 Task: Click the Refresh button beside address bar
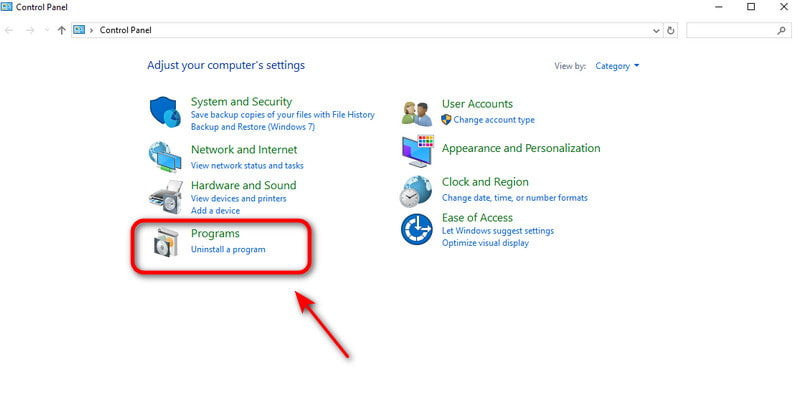(670, 30)
